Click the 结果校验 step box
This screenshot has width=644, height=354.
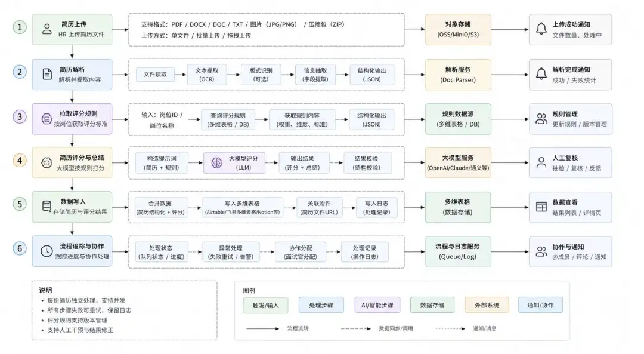pos(367,163)
